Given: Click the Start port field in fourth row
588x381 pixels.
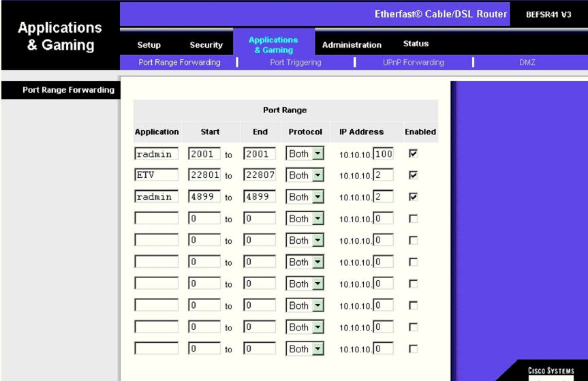Looking at the screenshot, I should tap(204, 218).
